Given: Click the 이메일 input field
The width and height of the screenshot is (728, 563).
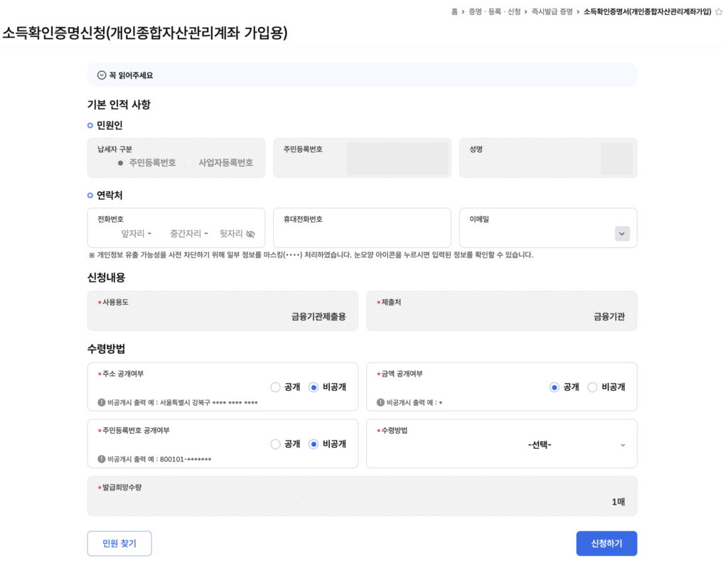Looking at the screenshot, I should pyautogui.click(x=537, y=234).
